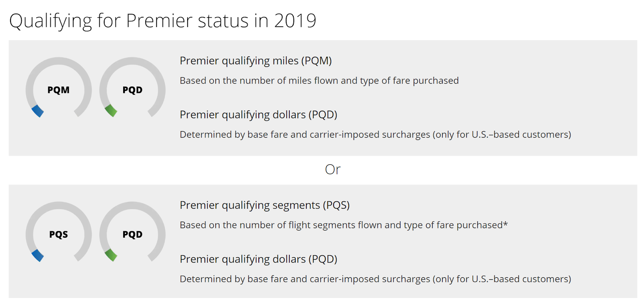Image resolution: width=644 pixels, height=304 pixels.
Task: Click the 'PQS' label inside the gauge
Action: (58, 234)
